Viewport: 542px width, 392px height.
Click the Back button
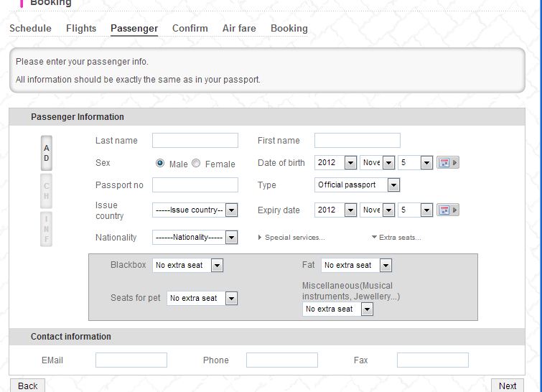coord(28,386)
